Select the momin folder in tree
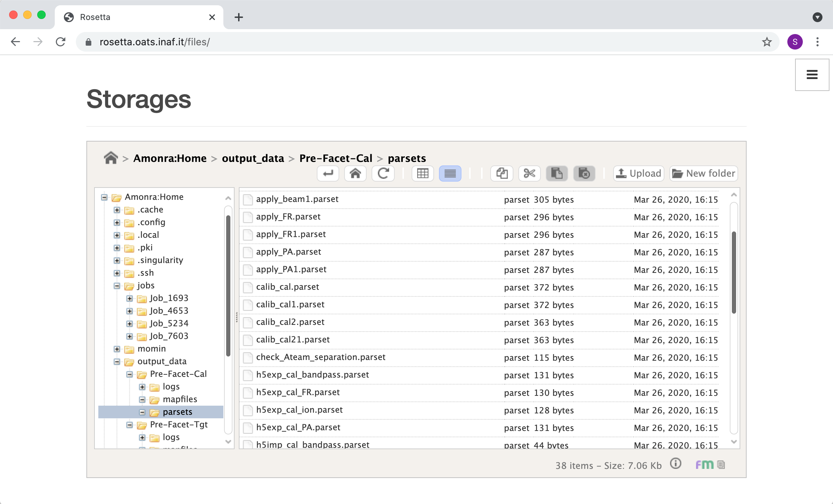833x504 pixels. tap(152, 348)
